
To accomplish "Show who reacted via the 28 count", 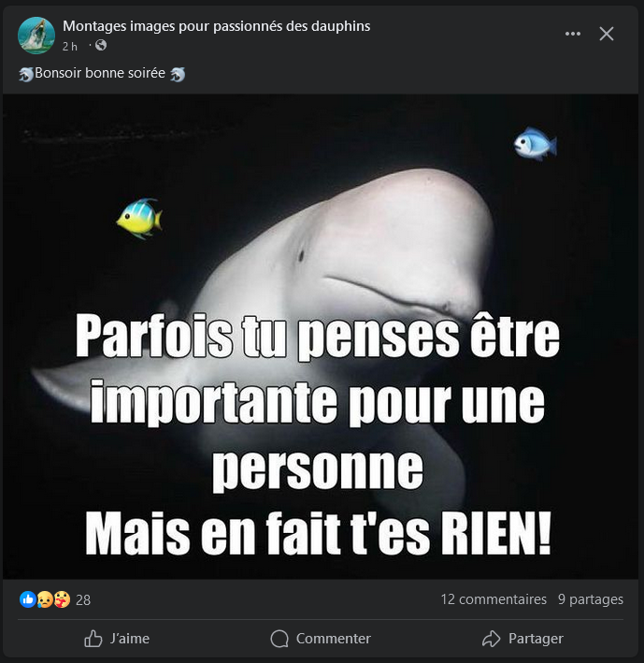I will pos(83,600).
